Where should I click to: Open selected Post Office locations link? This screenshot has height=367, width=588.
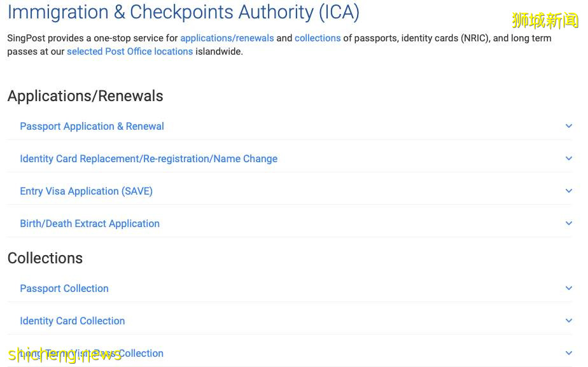click(130, 52)
